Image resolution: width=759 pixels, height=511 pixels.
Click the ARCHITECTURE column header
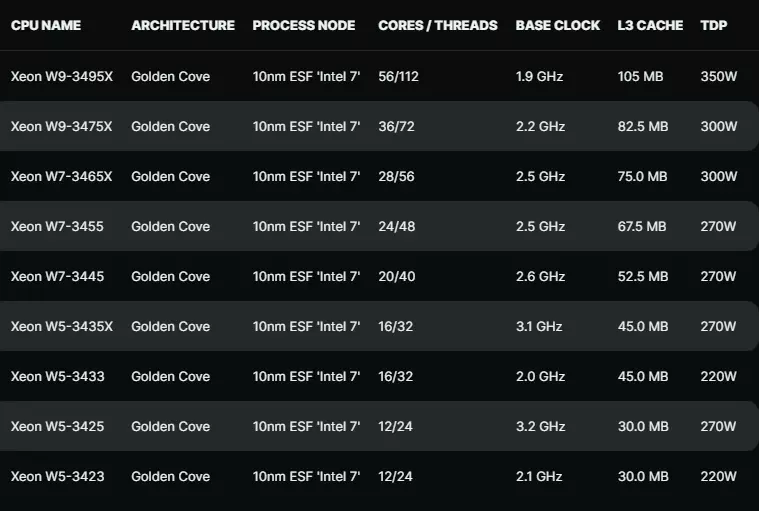click(183, 25)
